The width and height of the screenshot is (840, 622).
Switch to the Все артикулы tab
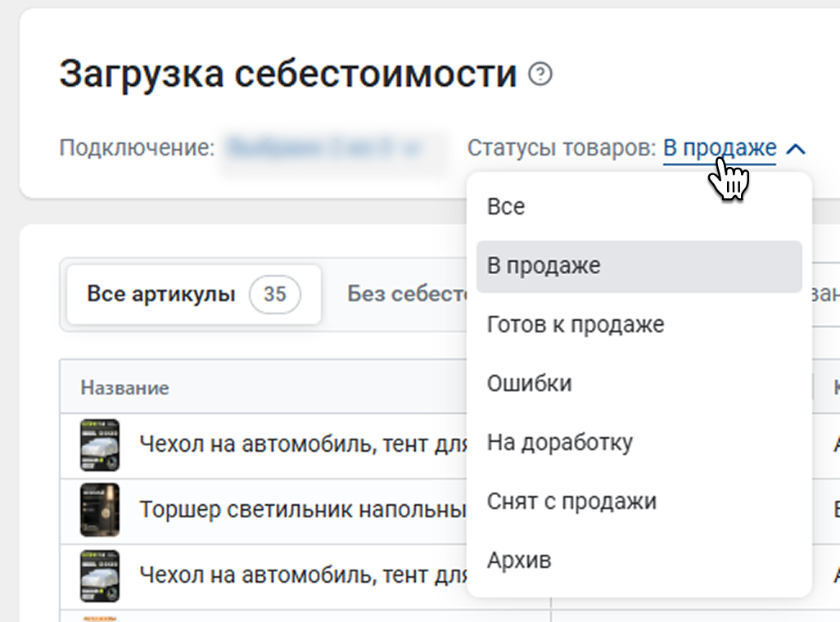pos(161,294)
